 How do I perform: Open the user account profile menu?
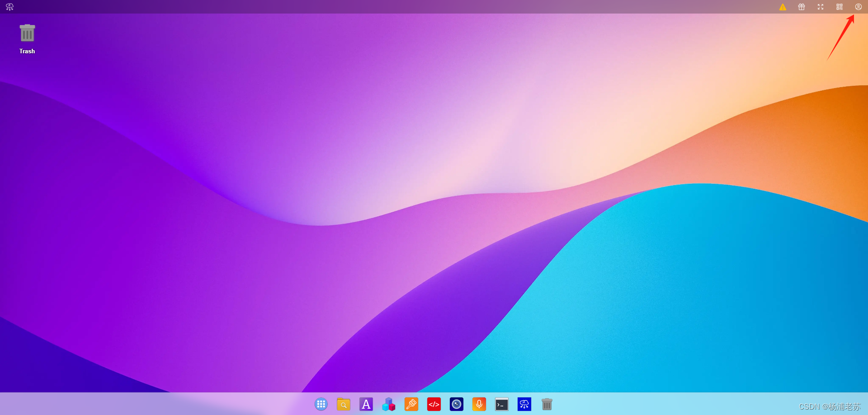pyautogui.click(x=858, y=7)
